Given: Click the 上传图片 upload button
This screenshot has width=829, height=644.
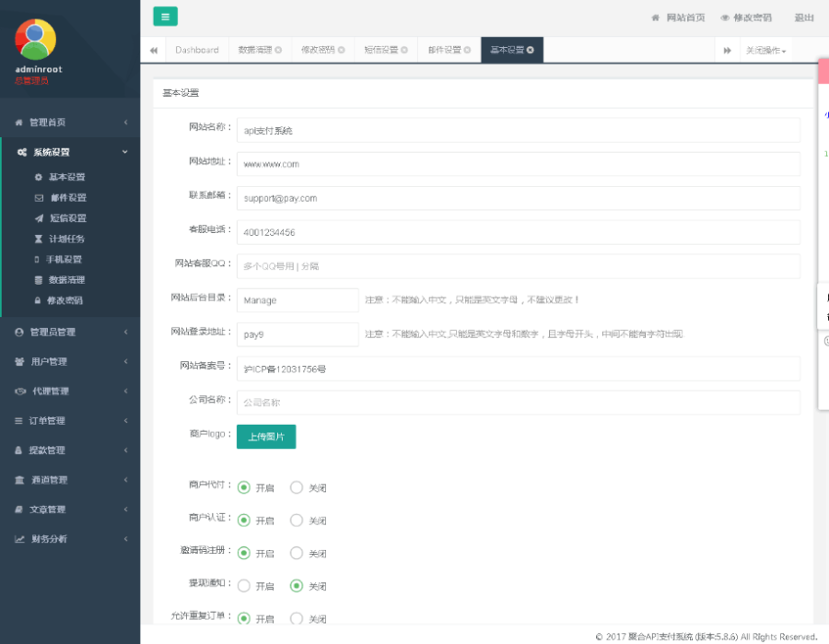Looking at the screenshot, I should click(x=265, y=437).
